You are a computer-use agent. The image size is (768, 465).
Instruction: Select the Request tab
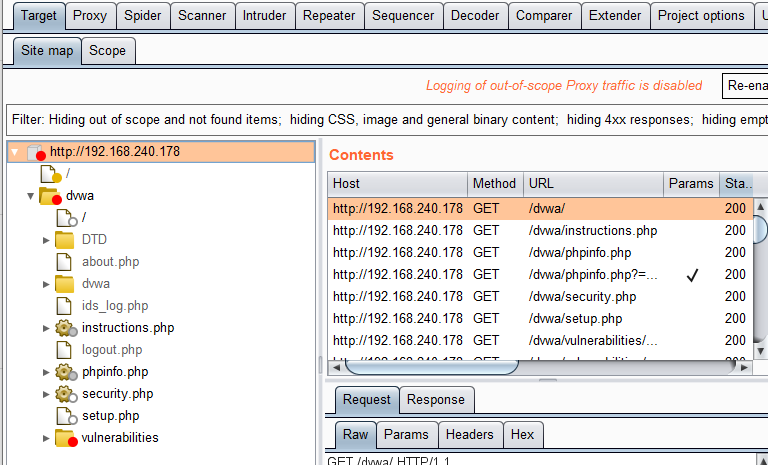tap(367, 400)
